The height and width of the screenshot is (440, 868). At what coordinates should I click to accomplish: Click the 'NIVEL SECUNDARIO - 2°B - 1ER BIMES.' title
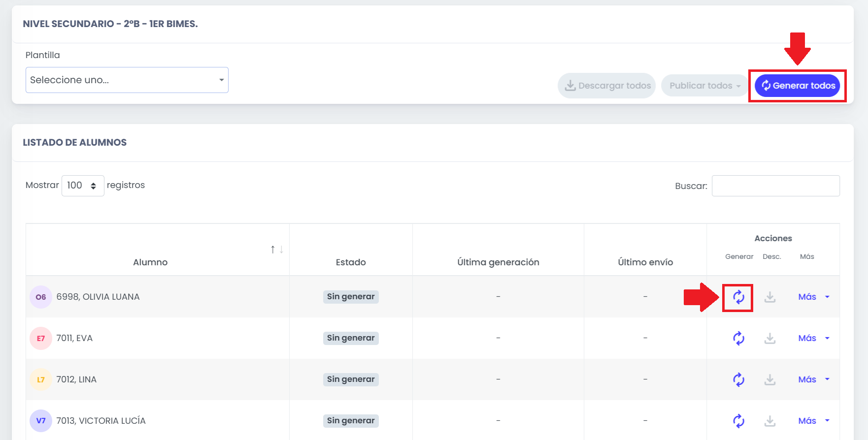[x=110, y=24]
